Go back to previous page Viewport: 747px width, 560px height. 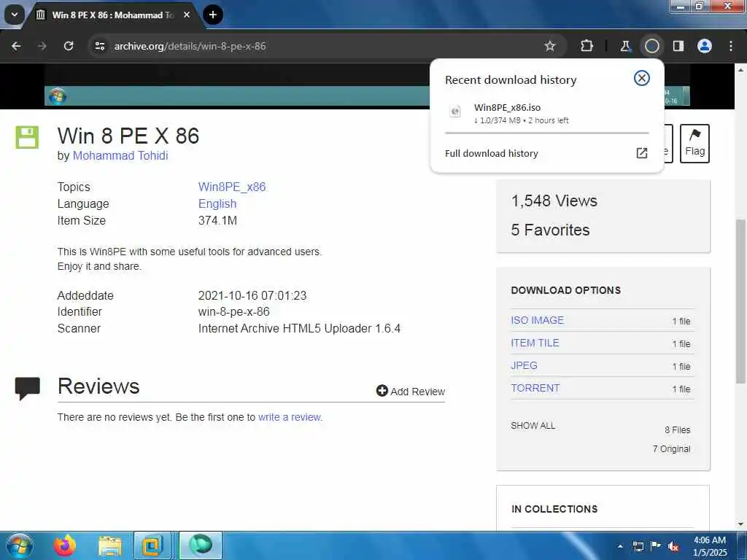(x=16, y=46)
